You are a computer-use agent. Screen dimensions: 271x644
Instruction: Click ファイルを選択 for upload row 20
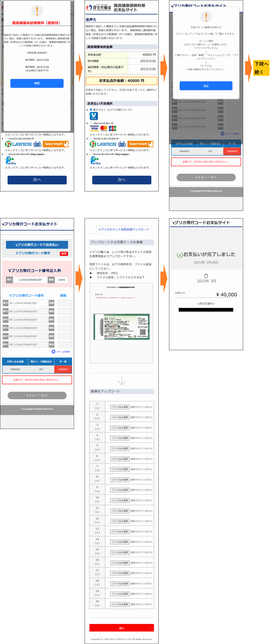pos(120,604)
